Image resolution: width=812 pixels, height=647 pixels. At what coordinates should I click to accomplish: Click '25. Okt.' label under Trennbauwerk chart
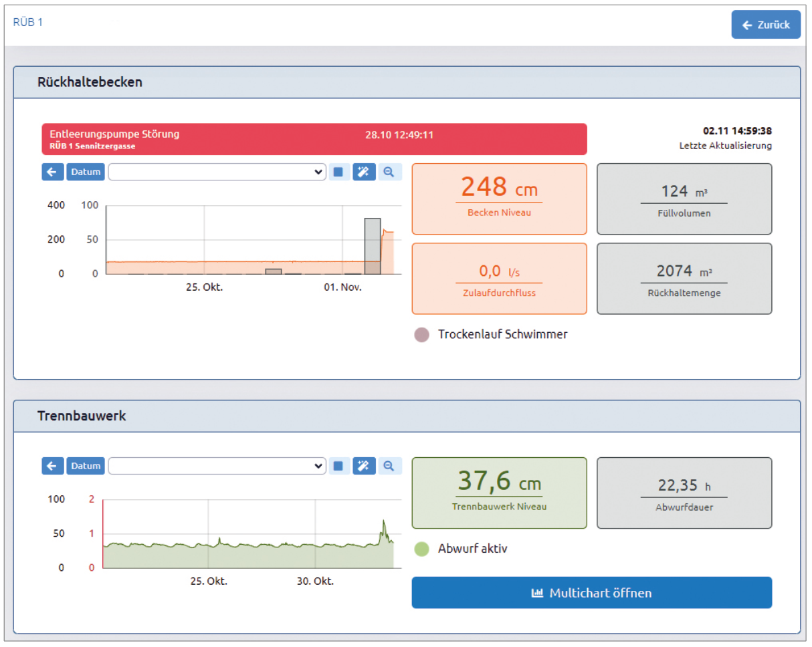coord(209,581)
